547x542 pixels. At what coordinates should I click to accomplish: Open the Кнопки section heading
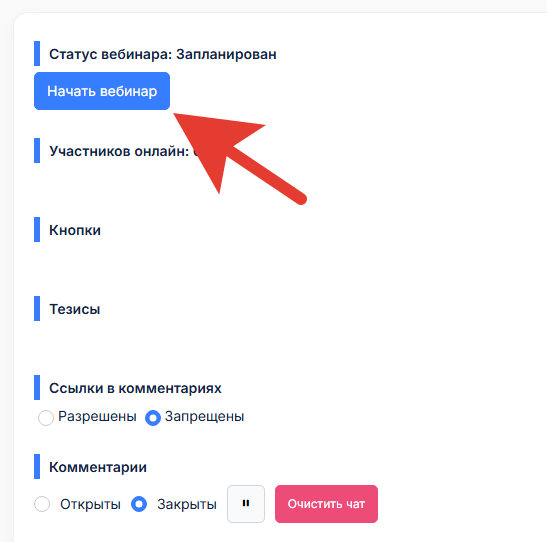click(x=75, y=230)
